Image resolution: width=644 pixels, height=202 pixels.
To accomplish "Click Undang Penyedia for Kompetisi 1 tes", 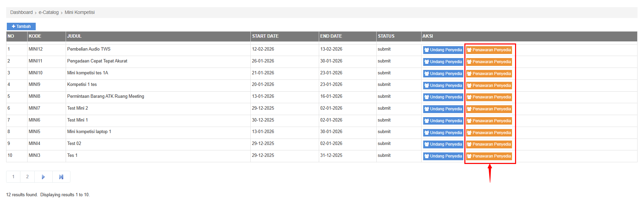I will point(443,86).
